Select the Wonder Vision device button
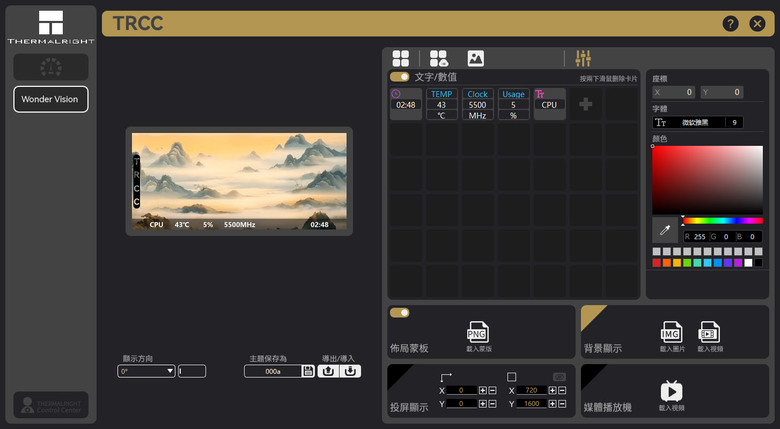The width and height of the screenshot is (780, 429). click(x=50, y=99)
